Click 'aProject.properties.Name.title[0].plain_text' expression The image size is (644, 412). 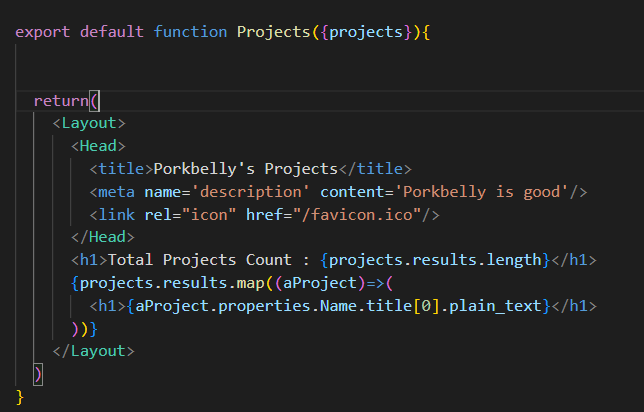[338, 306]
